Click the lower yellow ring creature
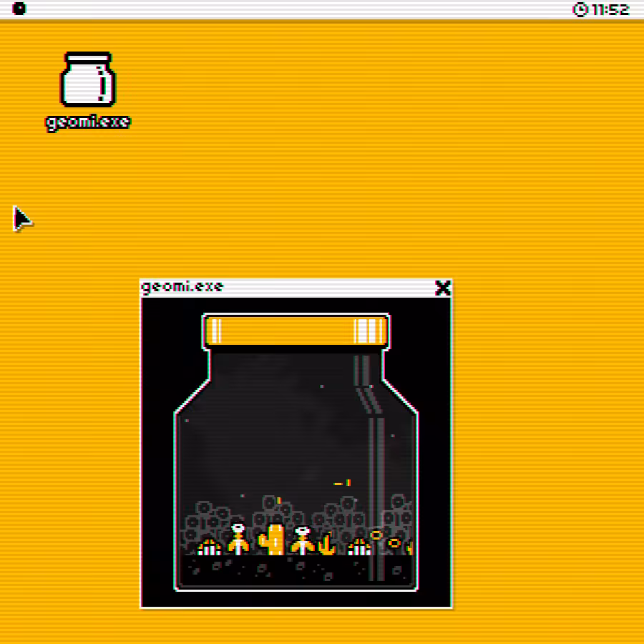The image size is (644, 644). [x=394, y=543]
